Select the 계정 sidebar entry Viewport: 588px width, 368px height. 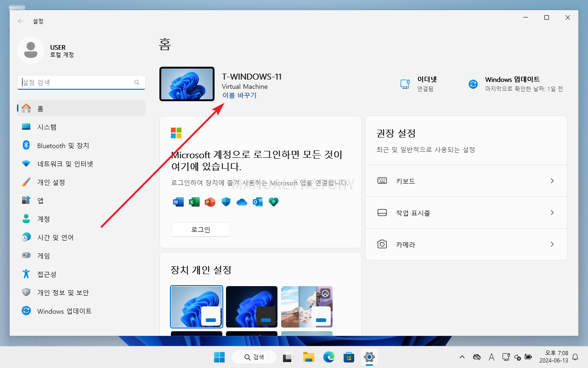(x=81, y=219)
